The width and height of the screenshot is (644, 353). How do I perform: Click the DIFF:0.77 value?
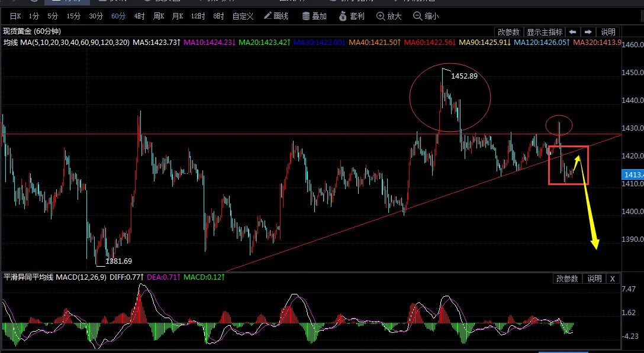[127, 277]
